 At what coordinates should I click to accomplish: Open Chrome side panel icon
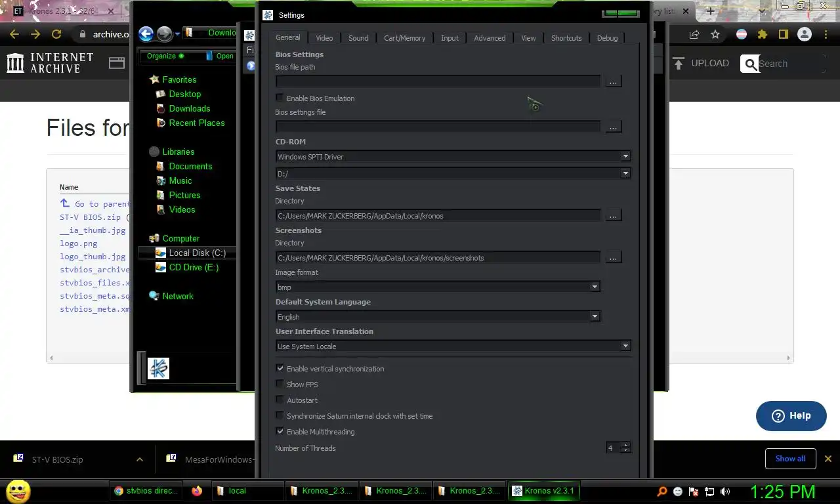[783, 34]
